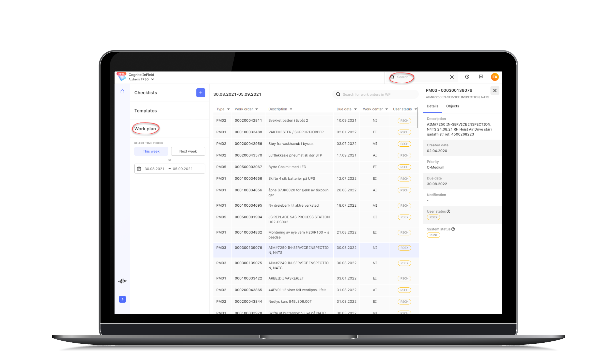Click the close button on PM03 detail panel

click(495, 90)
